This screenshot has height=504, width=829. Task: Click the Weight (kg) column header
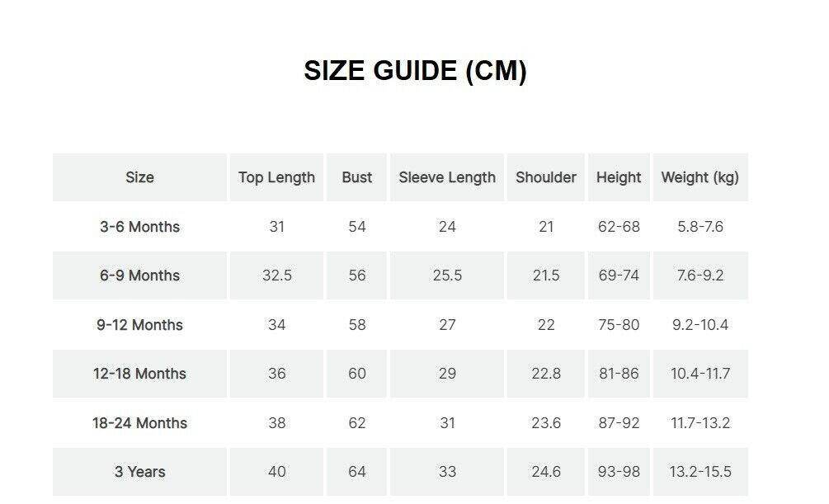(700, 177)
